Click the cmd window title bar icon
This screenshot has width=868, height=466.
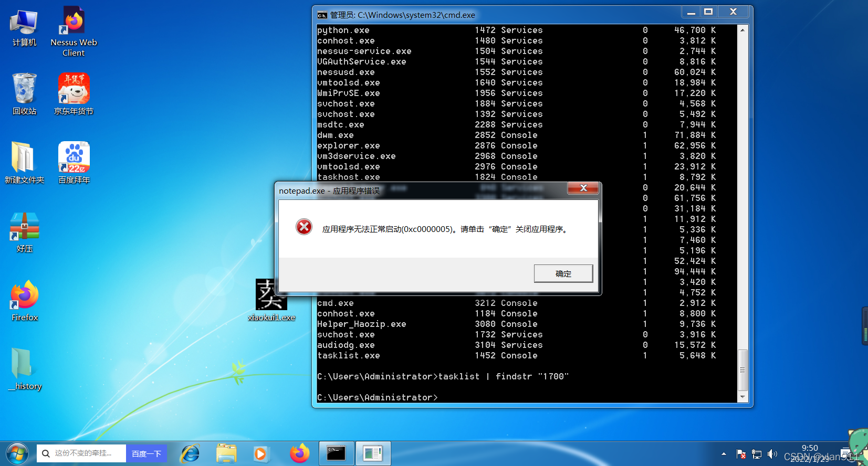pyautogui.click(x=322, y=15)
